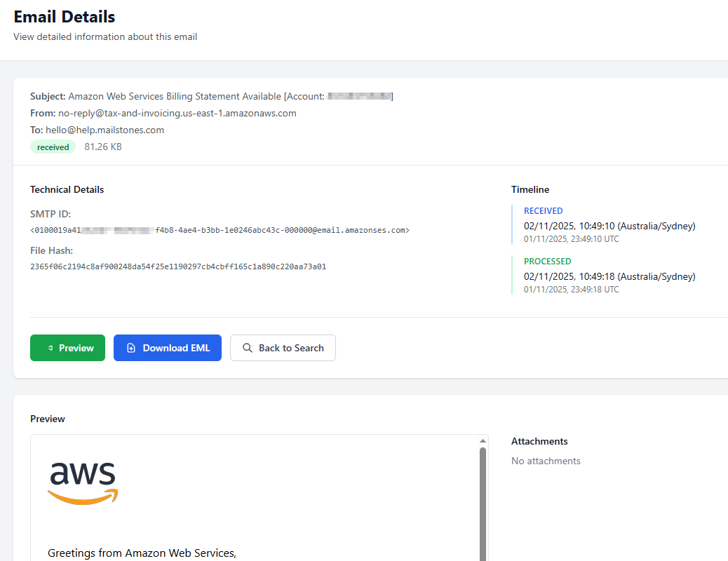The height and width of the screenshot is (561, 728).
Task: Select the green Preview button
Action: pos(67,348)
